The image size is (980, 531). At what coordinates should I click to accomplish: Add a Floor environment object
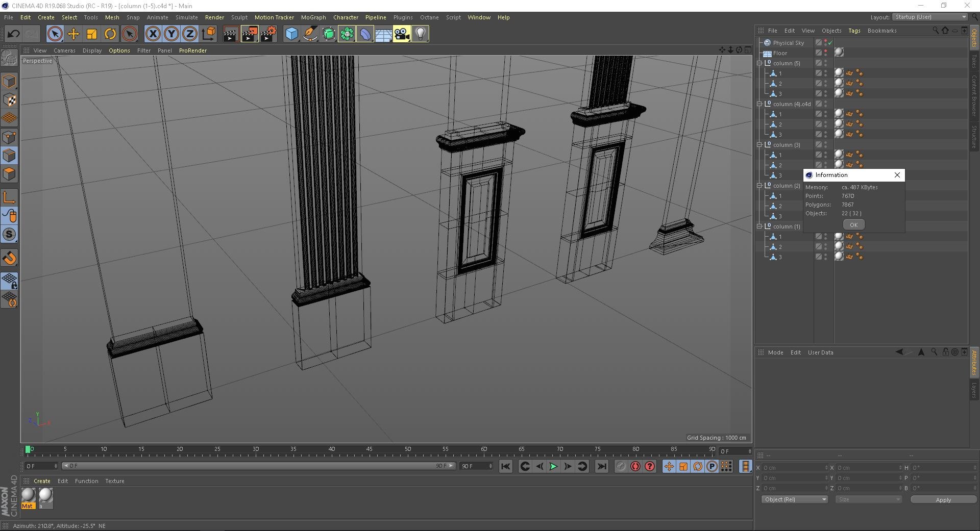pos(384,34)
